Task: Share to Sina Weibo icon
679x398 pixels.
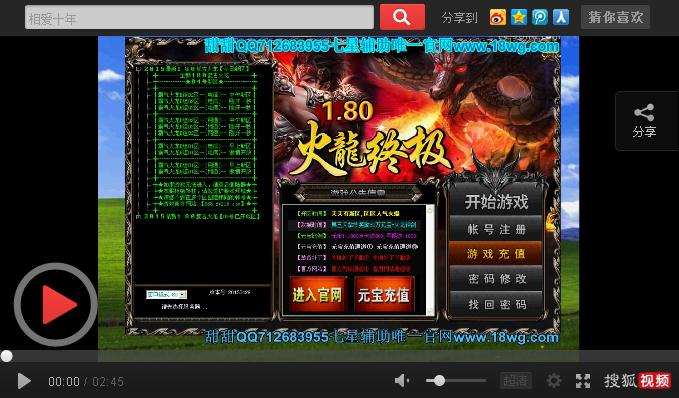Action: [x=498, y=17]
